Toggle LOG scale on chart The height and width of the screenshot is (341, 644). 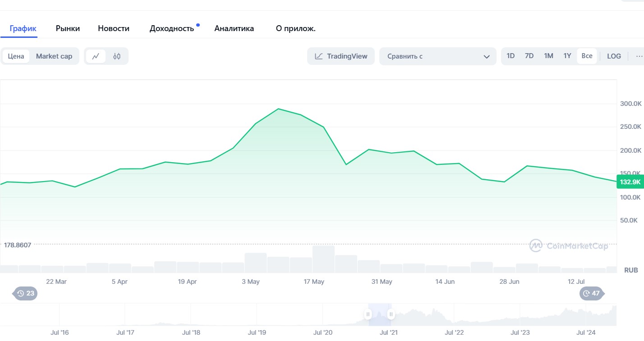click(614, 56)
